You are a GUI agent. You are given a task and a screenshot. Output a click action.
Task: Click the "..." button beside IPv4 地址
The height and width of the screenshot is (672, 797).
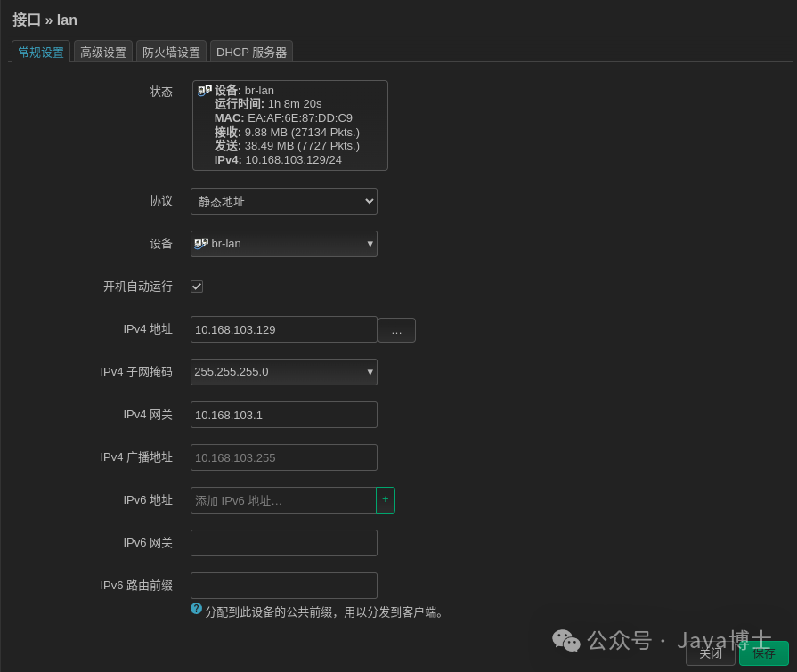coord(396,329)
